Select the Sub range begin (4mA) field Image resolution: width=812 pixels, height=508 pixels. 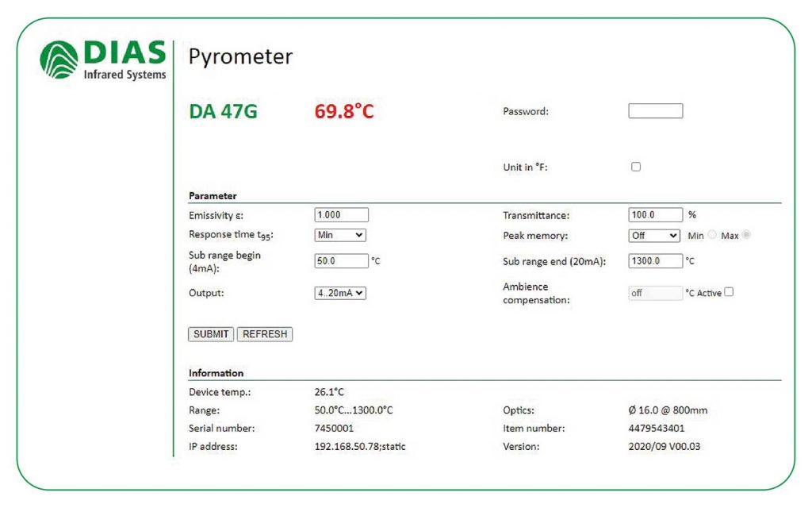pos(339,261)
